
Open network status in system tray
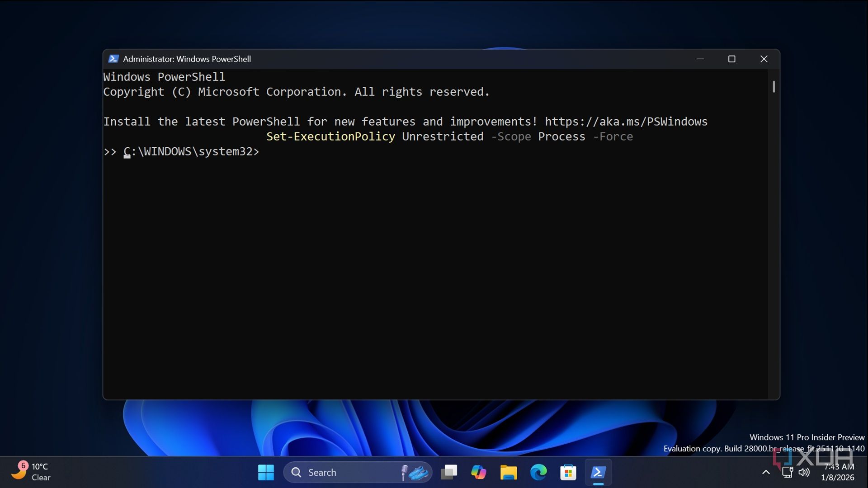788,472
